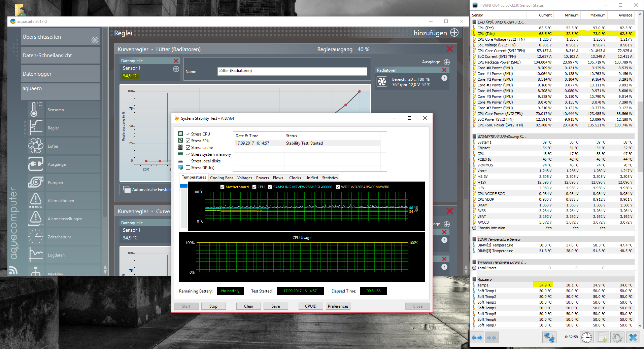Click Automatische Einstellung button
The width and height of the screenshot is (644, 349).
tap(146, 190)
